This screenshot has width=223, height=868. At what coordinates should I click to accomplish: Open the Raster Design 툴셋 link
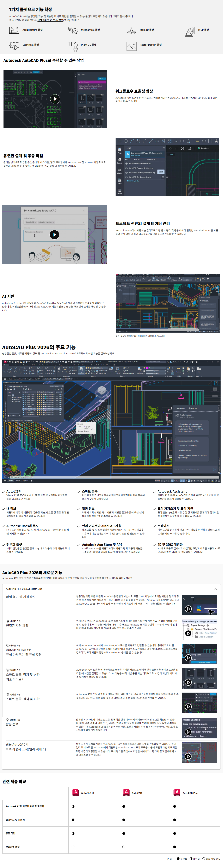(150, 45)
